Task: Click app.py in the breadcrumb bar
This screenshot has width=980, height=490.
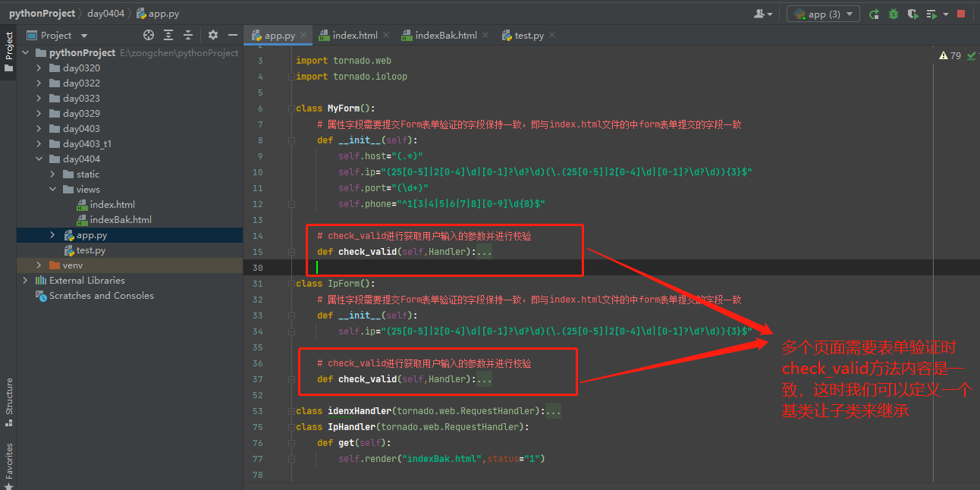Action: tap(157, 14)
